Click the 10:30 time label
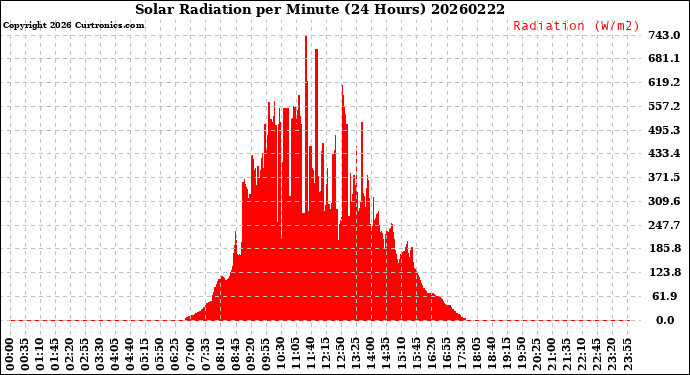 pos(281,355)
